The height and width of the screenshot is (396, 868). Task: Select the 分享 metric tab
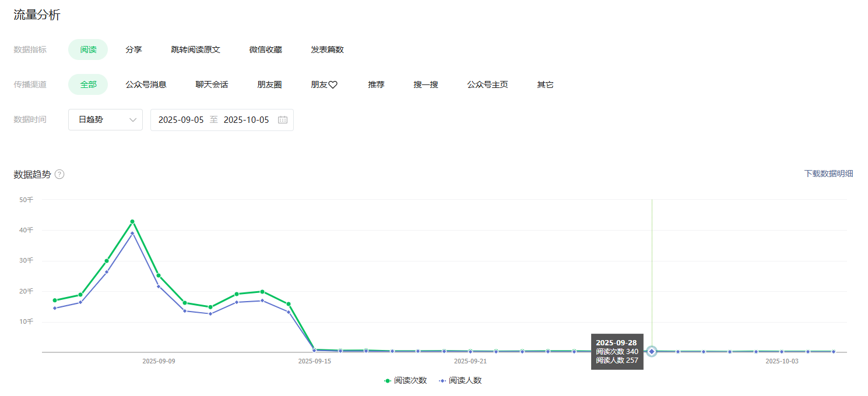[x=133, y=49]
